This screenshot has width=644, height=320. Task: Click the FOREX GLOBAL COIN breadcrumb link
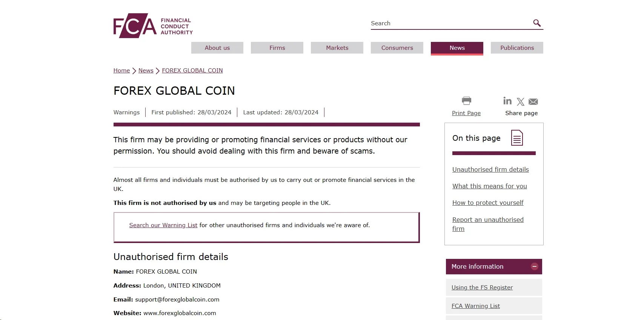point(192,71)
